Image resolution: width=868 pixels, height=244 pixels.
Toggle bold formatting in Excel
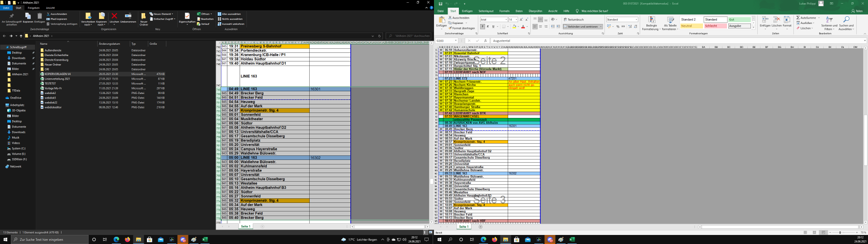[x=482, y=27]
